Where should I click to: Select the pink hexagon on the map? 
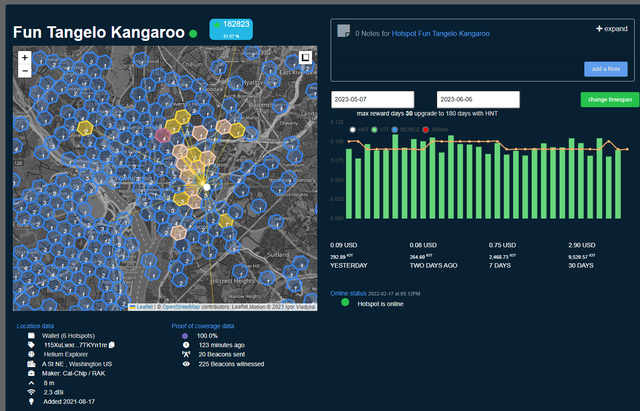click(163, 135)
